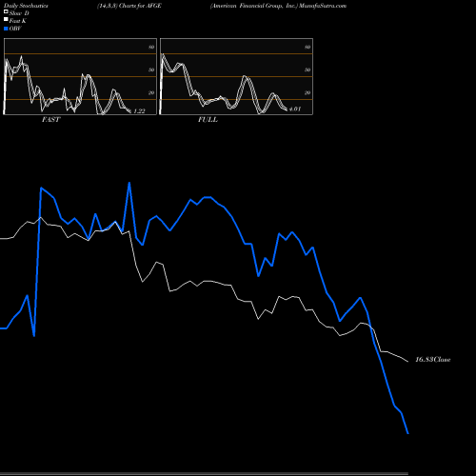Click the MunafaSutra.com label
476x476 pixels.
coord(323,6)
